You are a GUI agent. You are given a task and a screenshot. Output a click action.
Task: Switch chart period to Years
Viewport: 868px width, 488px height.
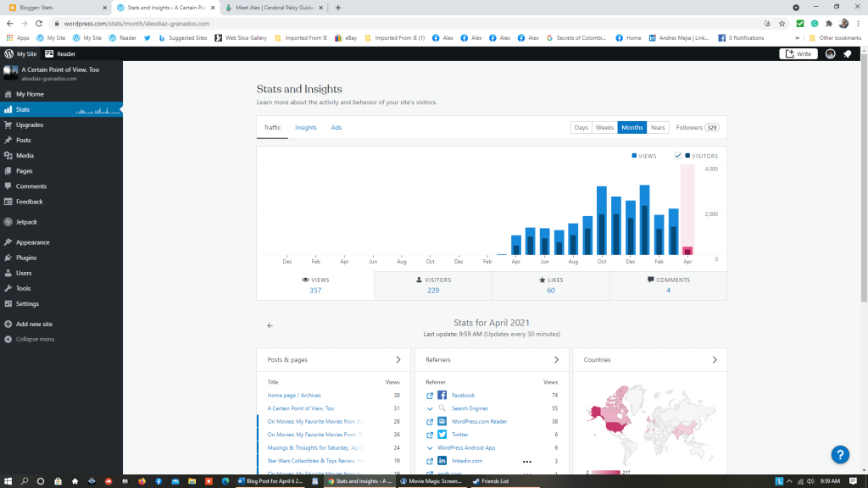click(x=658, y=128)
